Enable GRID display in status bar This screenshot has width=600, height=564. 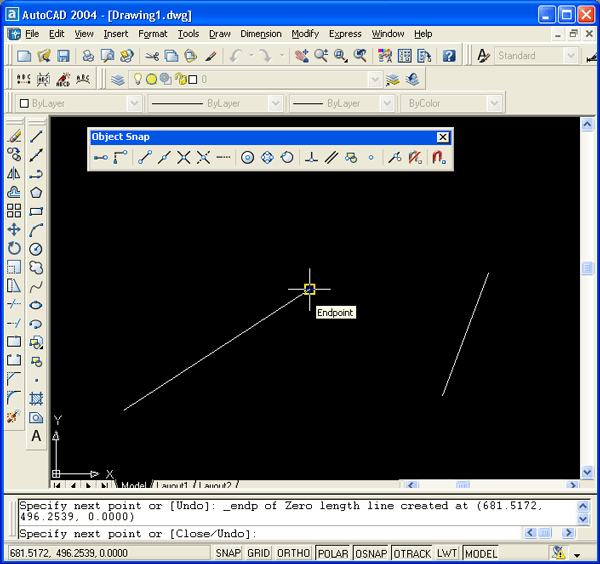pyautogui.click(x=259, y=553)
